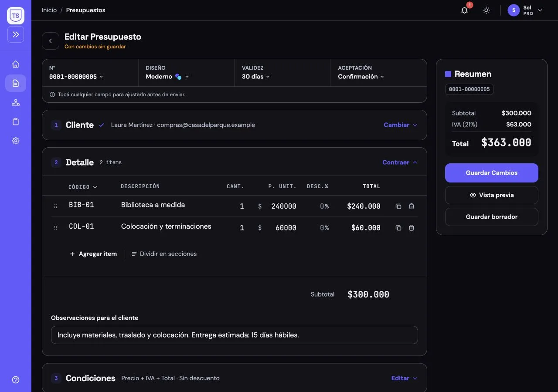
Task: Click the Presupuestos breadcrumb
Action: [x=85, y=10]
